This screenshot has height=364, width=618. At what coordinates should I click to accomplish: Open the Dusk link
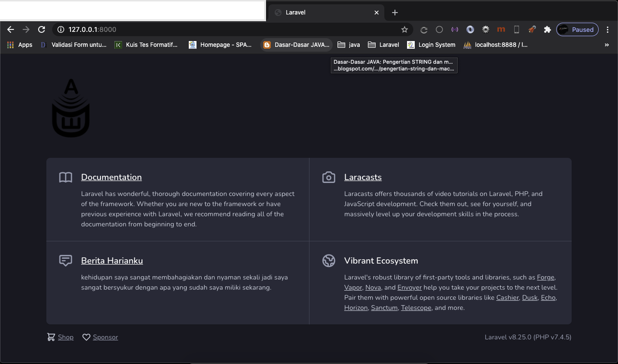530,298
